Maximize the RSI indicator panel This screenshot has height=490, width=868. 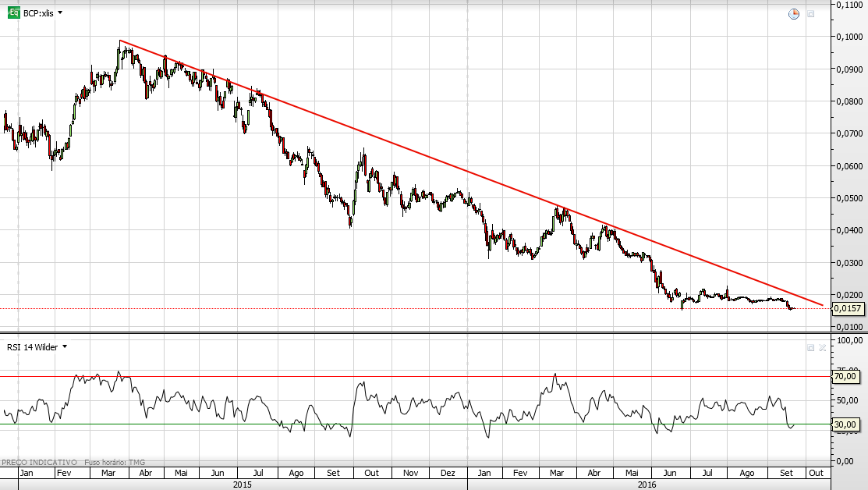pyautogui.click(x=811, y=348)
